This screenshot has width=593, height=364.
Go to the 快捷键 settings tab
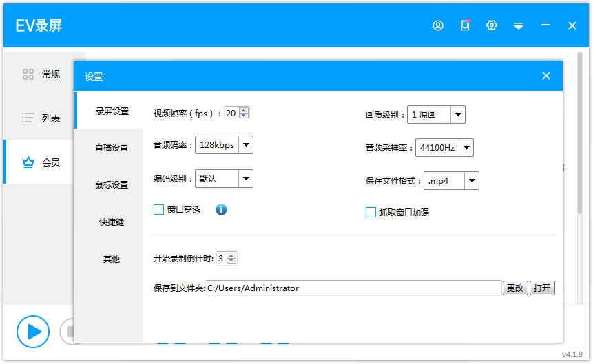(x=112, y=222)
